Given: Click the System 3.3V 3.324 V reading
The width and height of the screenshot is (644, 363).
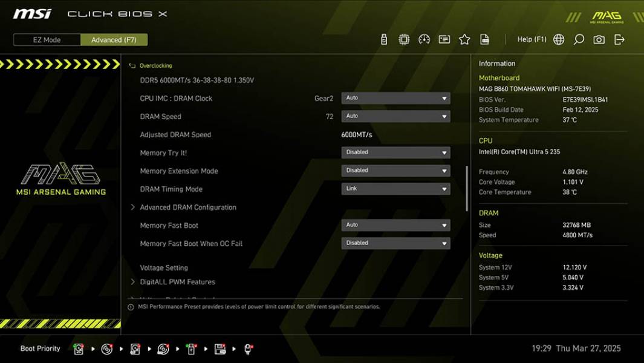Looking at the screenshot, I should coord(573,288).
